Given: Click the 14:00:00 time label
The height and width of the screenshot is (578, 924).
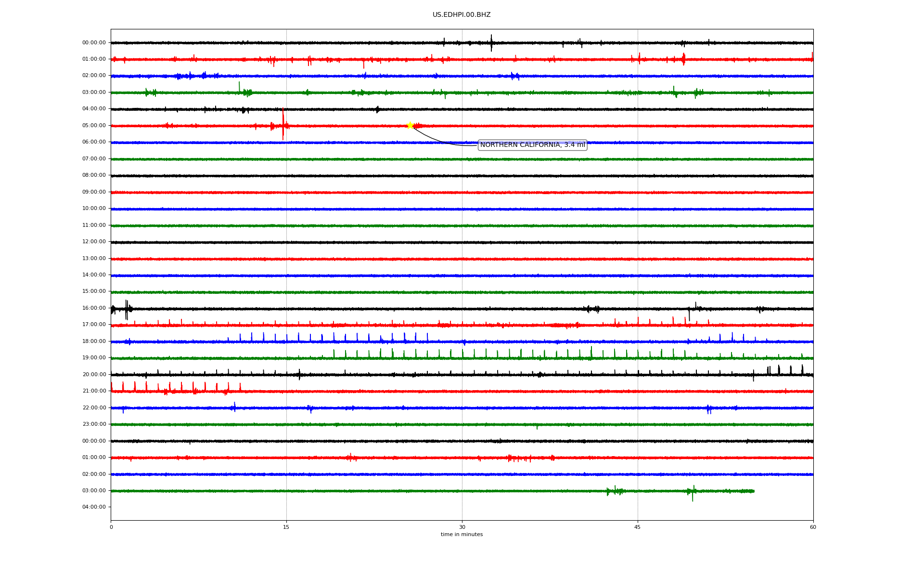Looking at the screenshot, I should point(94,275).
